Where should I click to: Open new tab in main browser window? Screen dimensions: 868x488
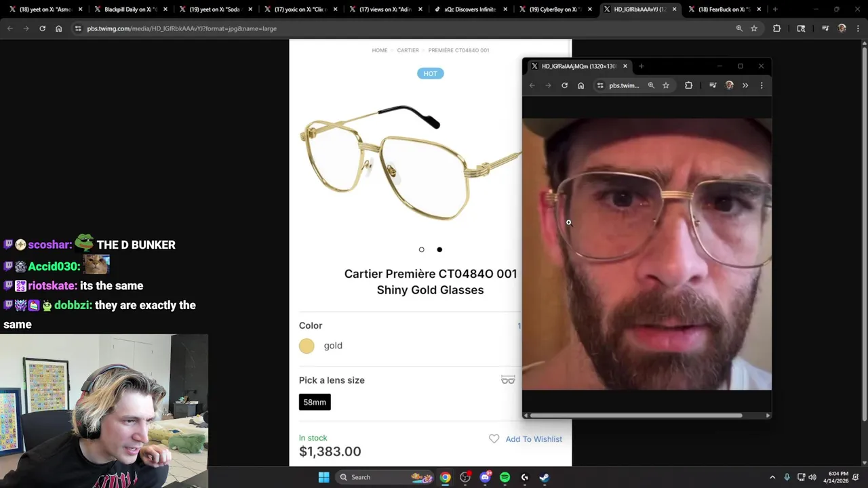click(775, 9)
